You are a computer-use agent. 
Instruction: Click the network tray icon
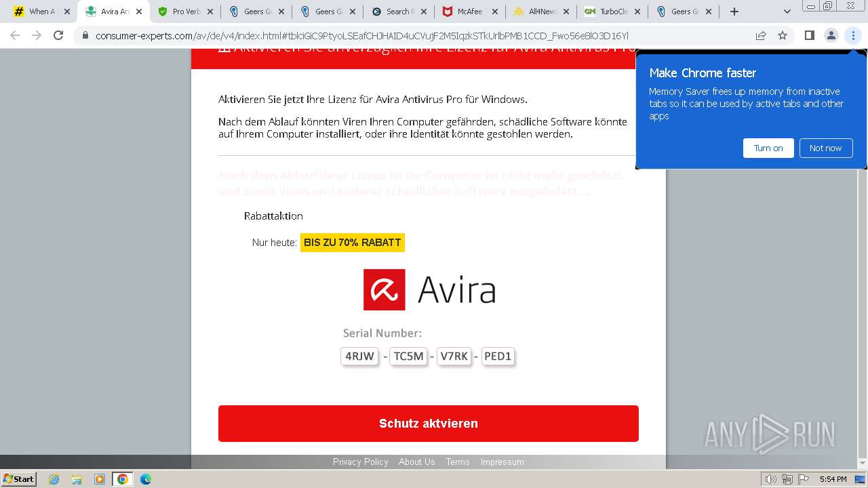pos(787,479)
